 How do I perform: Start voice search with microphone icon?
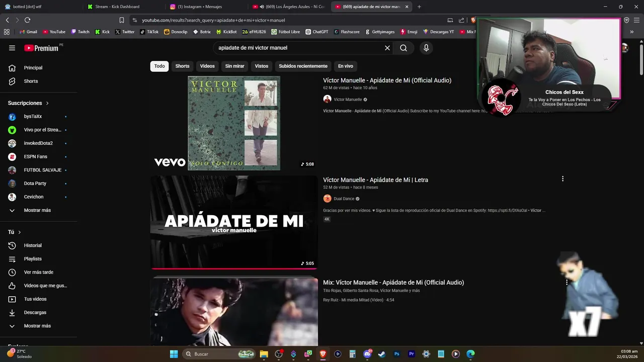click(426, 48)
